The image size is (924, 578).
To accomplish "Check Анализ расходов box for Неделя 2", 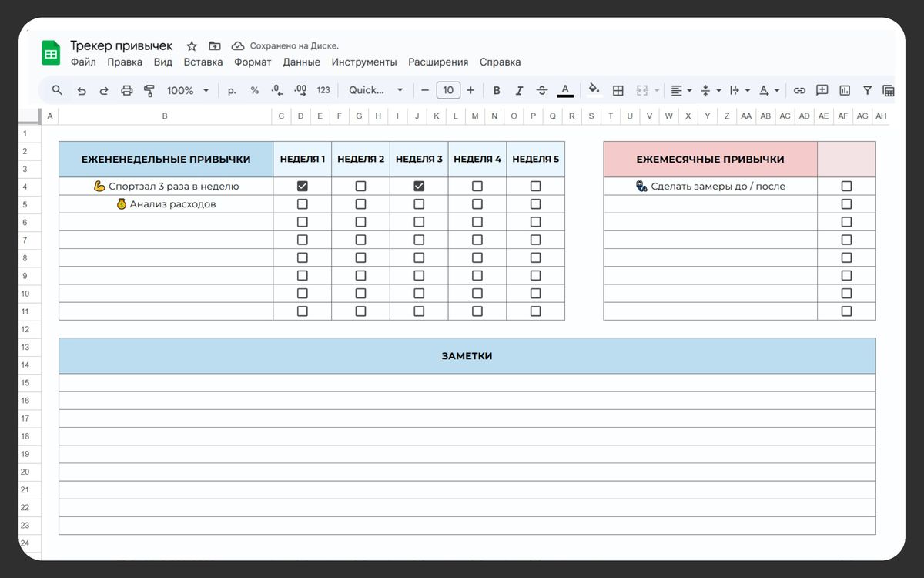I will 360,204.
